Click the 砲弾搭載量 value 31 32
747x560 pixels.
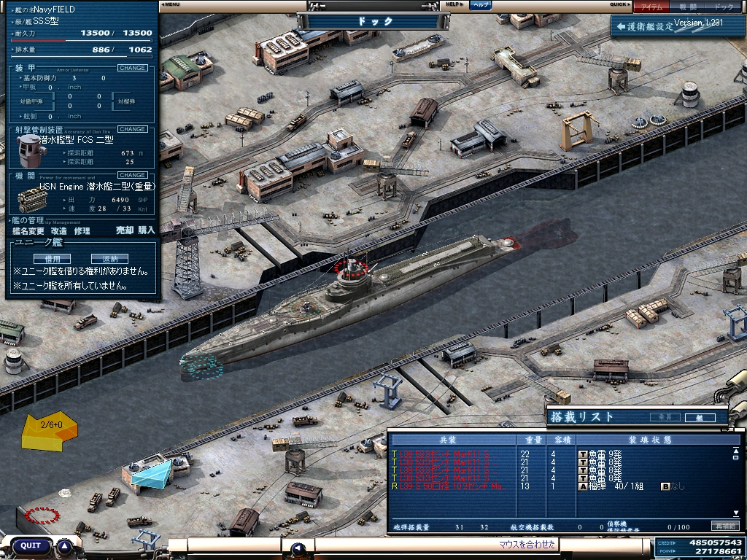tap(472, 527)
